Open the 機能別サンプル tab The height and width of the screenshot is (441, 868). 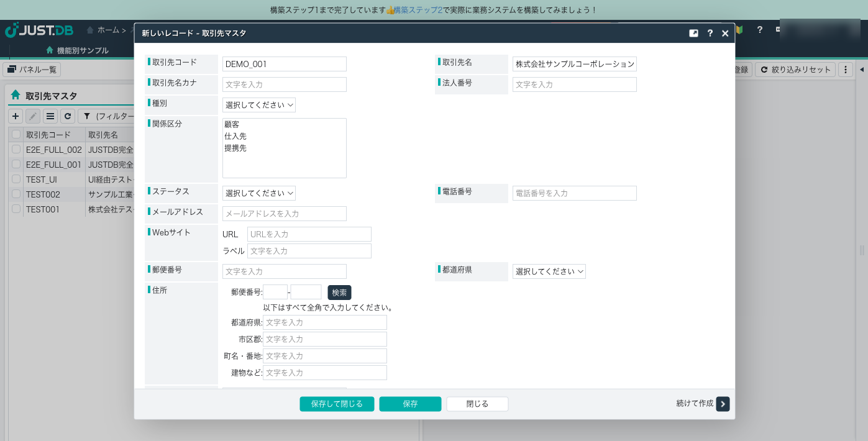click(x=77, y=50)
